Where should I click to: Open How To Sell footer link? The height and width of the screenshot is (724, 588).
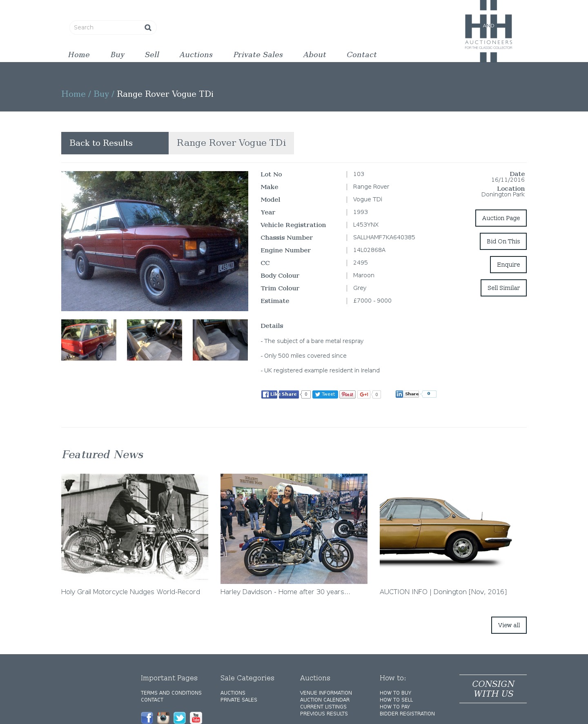(x=396, y=700)
